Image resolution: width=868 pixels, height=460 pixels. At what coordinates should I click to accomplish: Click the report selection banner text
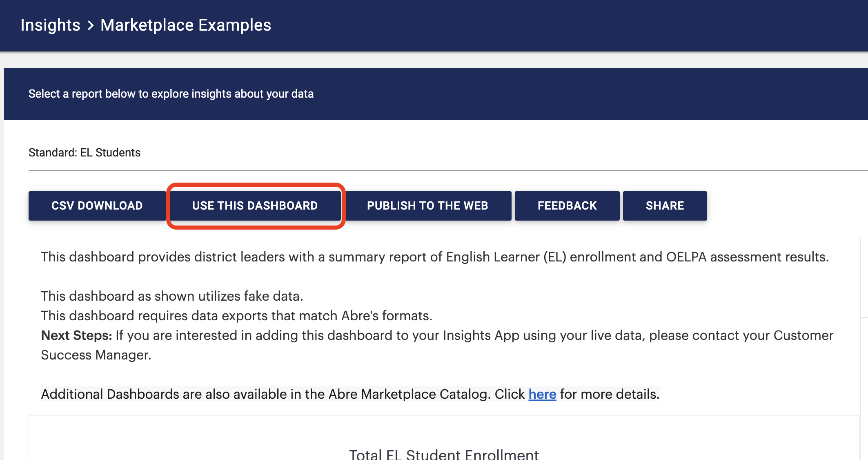pyautogui.click(x=171, y=94)
